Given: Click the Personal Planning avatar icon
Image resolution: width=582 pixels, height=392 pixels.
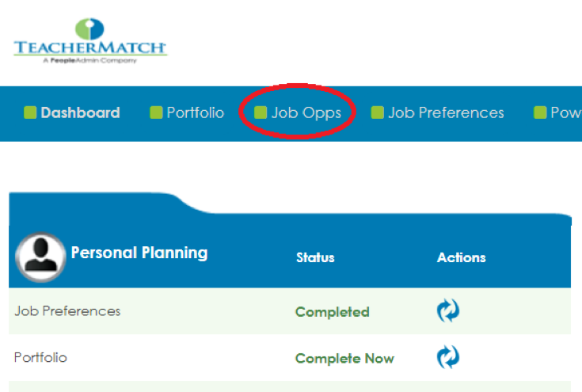Looking at the screenshot, I should tap(40, 257).
